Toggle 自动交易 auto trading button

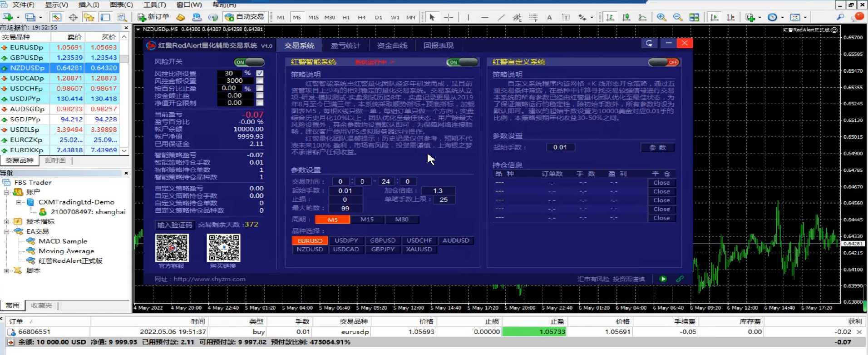(x=244, y=17)
